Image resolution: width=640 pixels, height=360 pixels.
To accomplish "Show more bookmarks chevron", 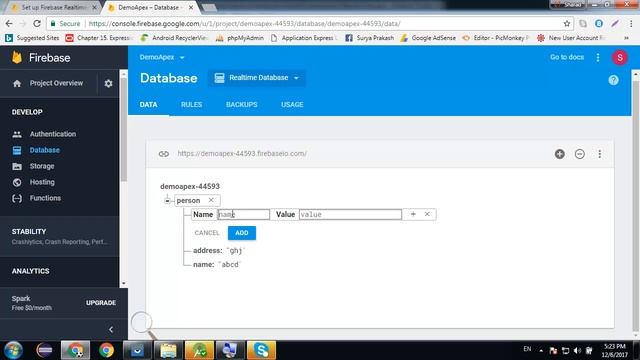I will pos(626,38).
